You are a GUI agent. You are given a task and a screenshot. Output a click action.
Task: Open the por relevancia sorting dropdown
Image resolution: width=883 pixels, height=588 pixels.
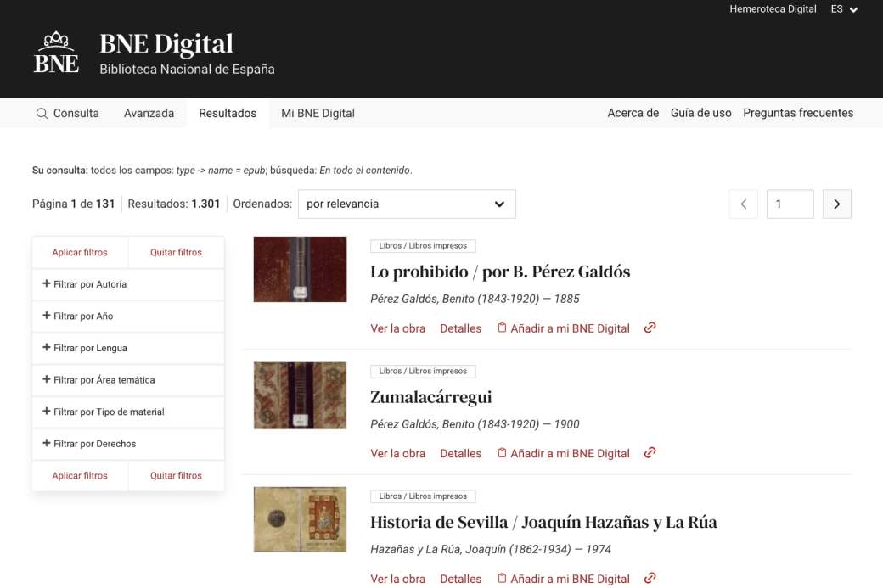(406, 204)
